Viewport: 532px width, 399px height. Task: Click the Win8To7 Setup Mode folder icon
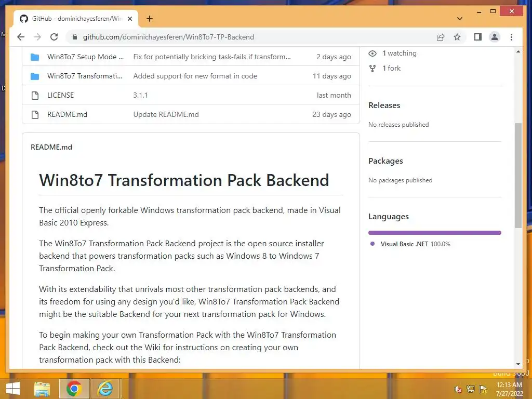click(x=35, y=57)
